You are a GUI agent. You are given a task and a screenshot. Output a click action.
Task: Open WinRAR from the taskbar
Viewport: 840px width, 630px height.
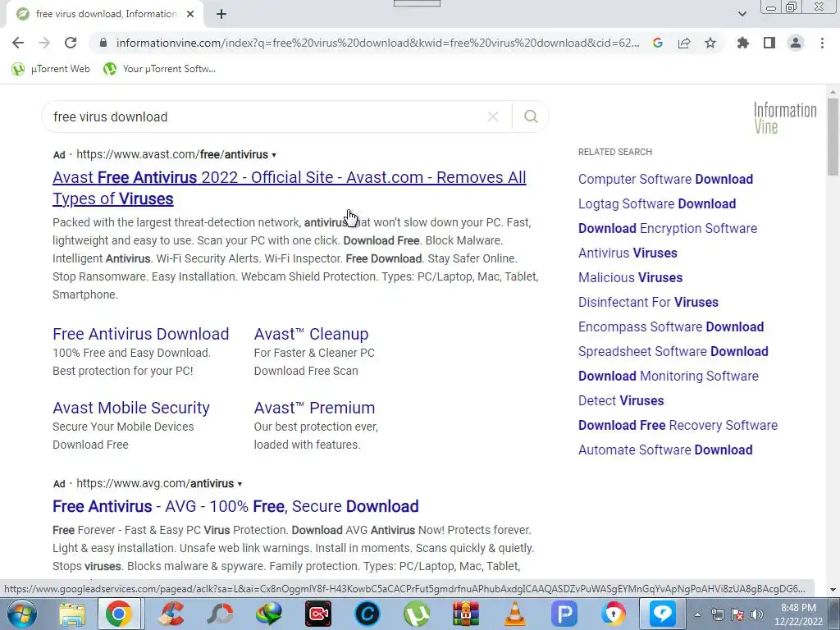click(465, 614)
